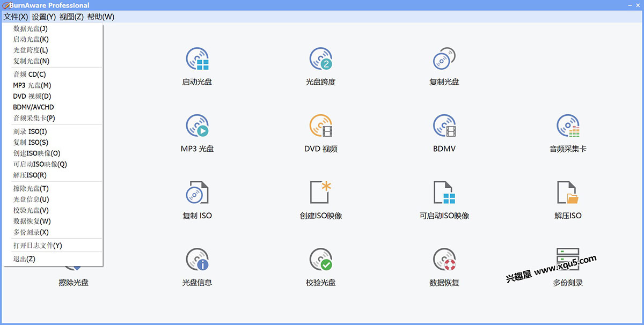The width and height of the screenshot is (644, 325).
Task: Launch the 创建ISO映像 icon in the main grid
Action: click(x=321, y=193)
